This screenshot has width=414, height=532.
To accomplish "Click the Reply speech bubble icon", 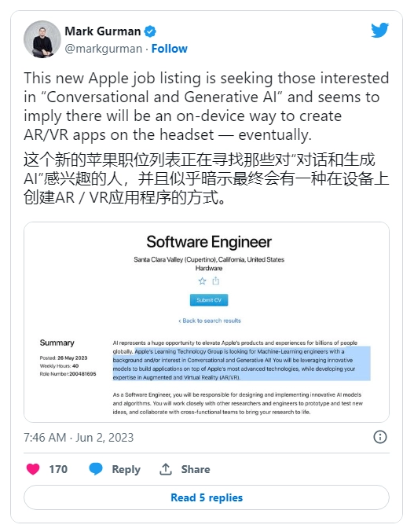I will coord(96,469).
